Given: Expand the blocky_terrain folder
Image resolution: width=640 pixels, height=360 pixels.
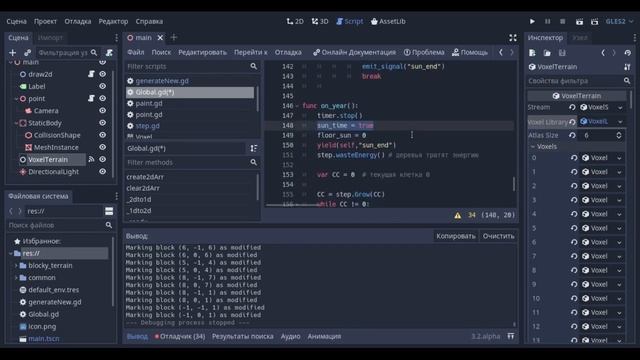Looking at the screenshot, I should pos(16,266).
